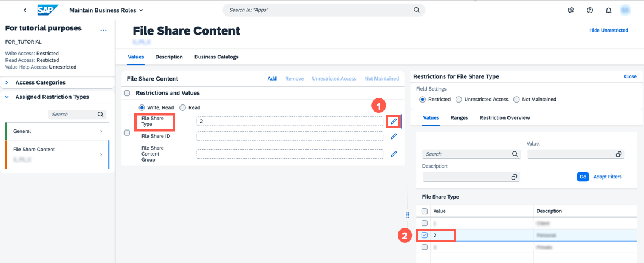This screenshot has width=644, height=263.
Task: Click Not Maintained in File Share Content toolbar
Action: pyautogui.click(x=382, y=79)
